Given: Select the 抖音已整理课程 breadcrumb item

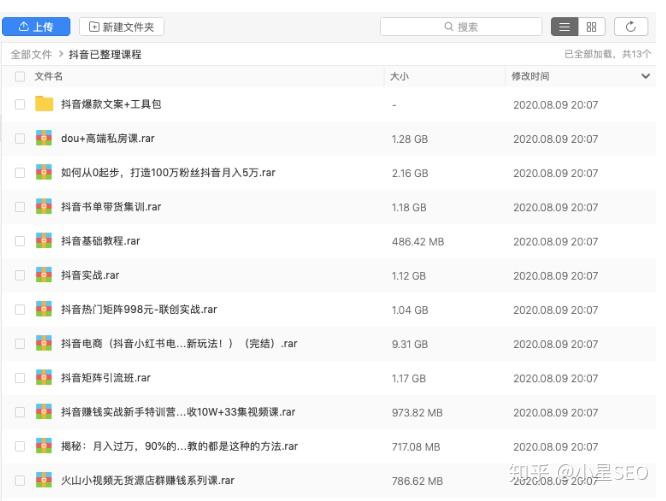Looking at the screenshot, I should (105, 54).
